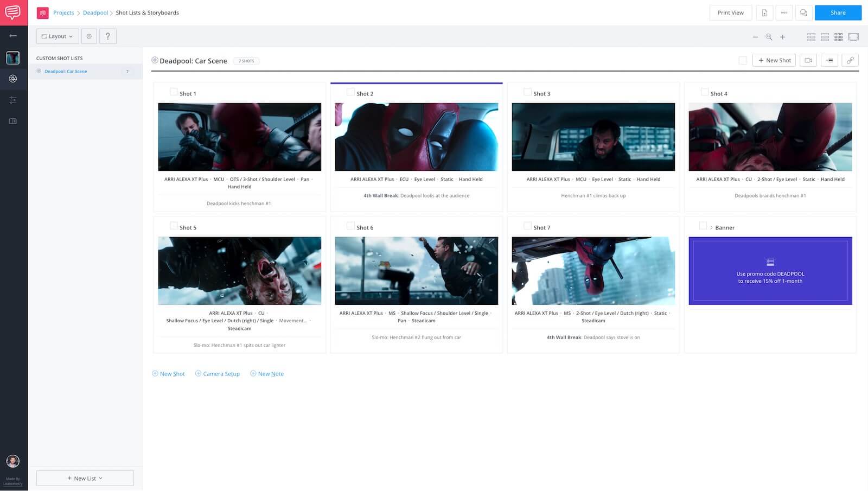Image resolution: width=868 pixels, height=491 pixels.
Task: Select Deadpool: Car Scene shot list
Action: 66,71
